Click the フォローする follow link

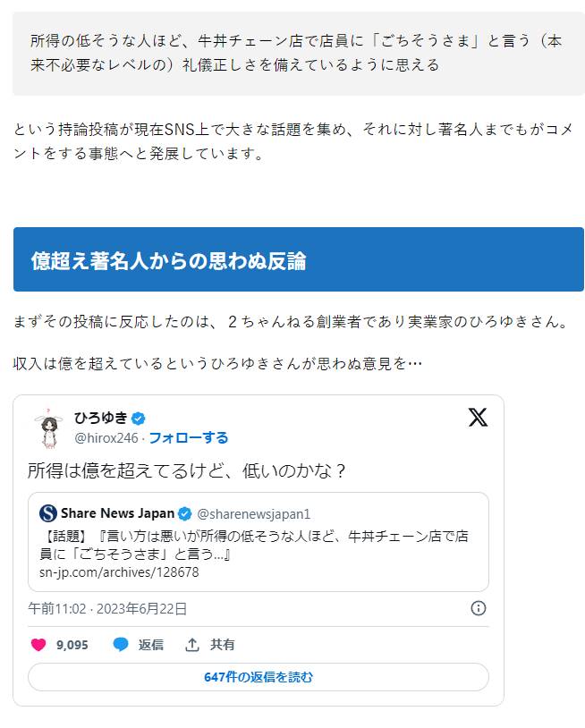coord(189,438)
